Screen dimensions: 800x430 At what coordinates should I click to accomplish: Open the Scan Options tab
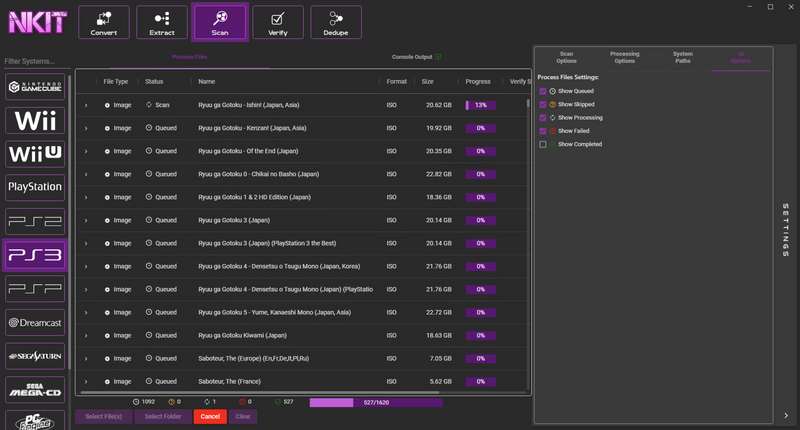click(566, 57)
